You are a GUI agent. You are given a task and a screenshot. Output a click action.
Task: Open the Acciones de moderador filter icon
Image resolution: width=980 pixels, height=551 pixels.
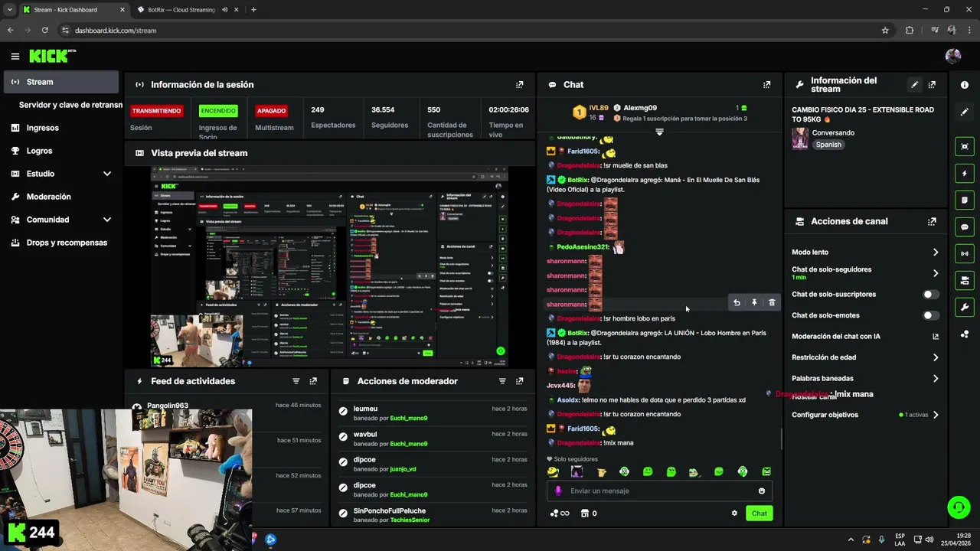[502, 381]
